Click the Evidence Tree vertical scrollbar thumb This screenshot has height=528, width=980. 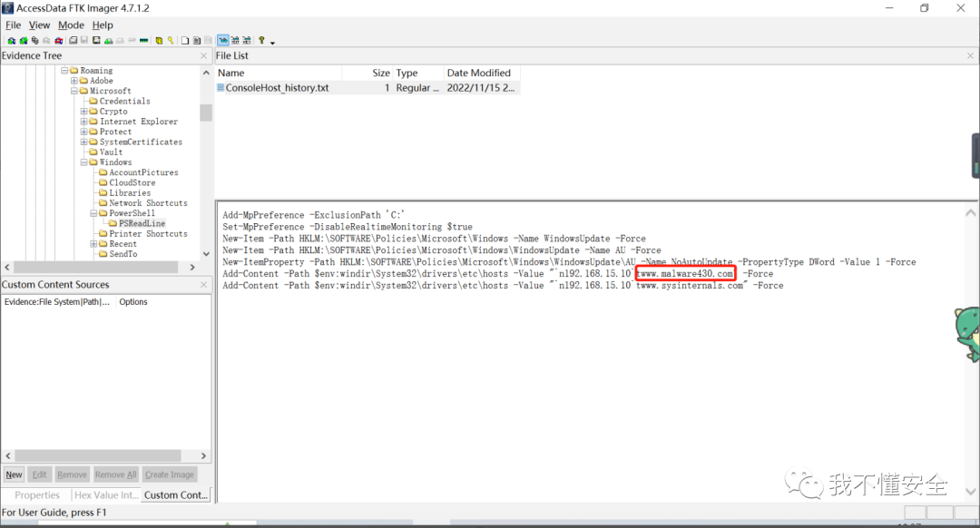coord(206,112)
